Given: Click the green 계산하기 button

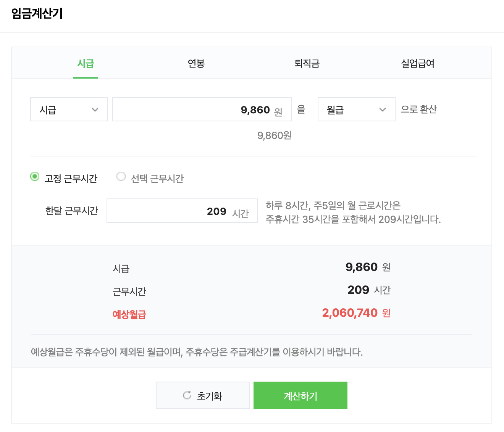Looking at the screenshot, I should (300, 395).
